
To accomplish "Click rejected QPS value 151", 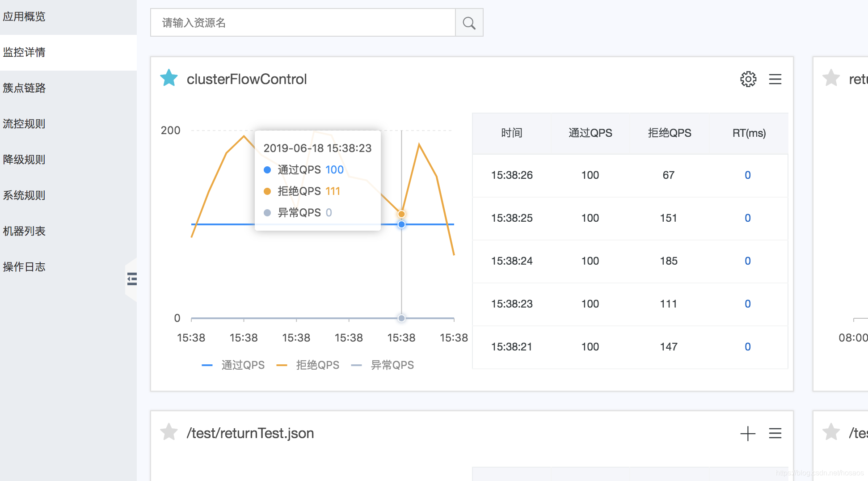I will (x=669, y=218).
